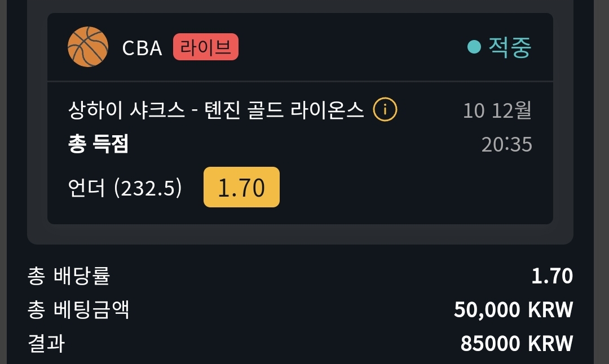Viewport: 609px width, 364px height.
Task: Click the 85000 KRW result amount
Action: (517, 343)
